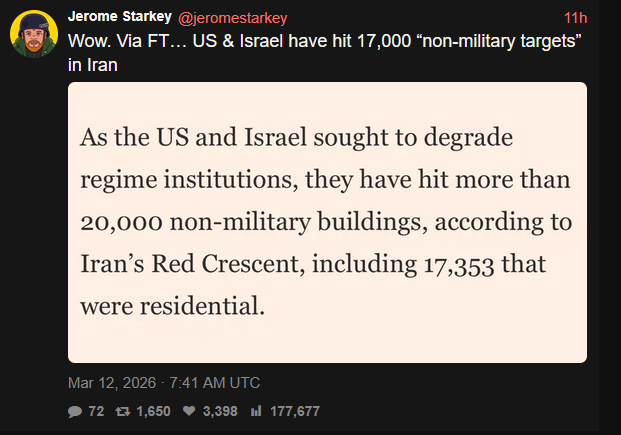Click the 11h relative timestamp
This screenshot has width=621, height=435.
[575, 17]
